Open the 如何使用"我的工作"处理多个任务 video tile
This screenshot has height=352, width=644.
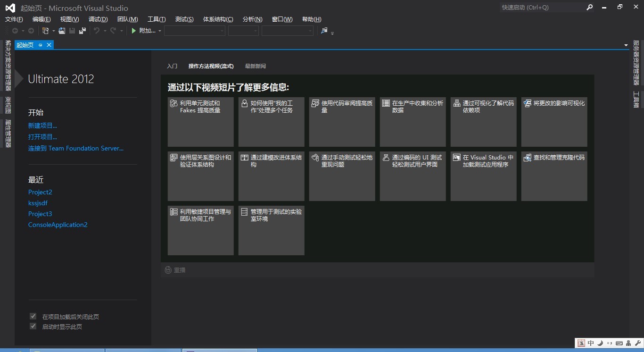click(271, 122)
